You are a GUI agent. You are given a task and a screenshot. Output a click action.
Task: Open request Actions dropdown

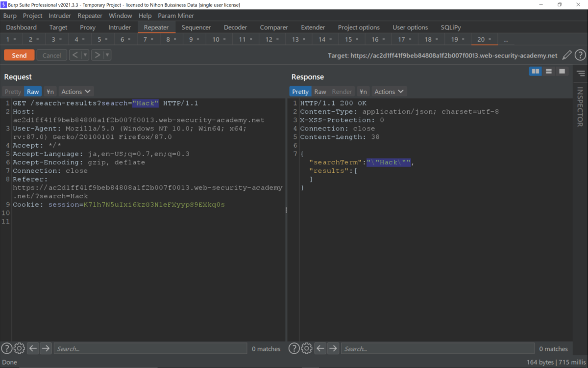76,92
